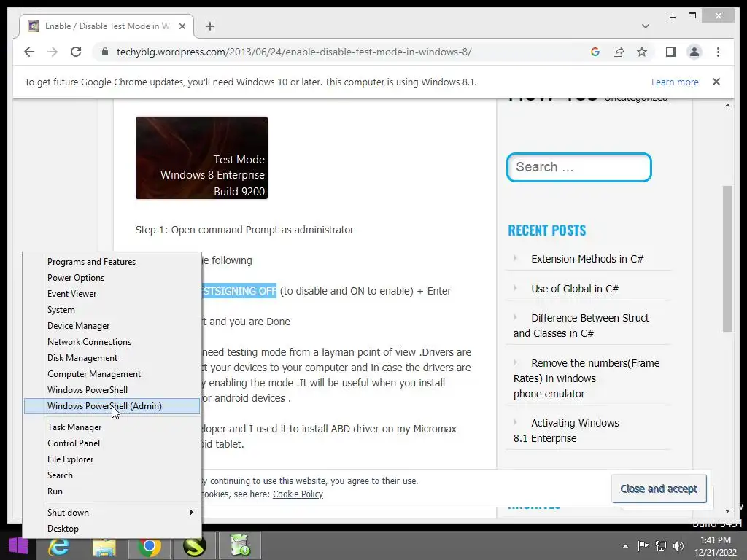This screenshot has width=747, height=560.
Task: Click the volume speaker tray icon
Action: (678, 546)
